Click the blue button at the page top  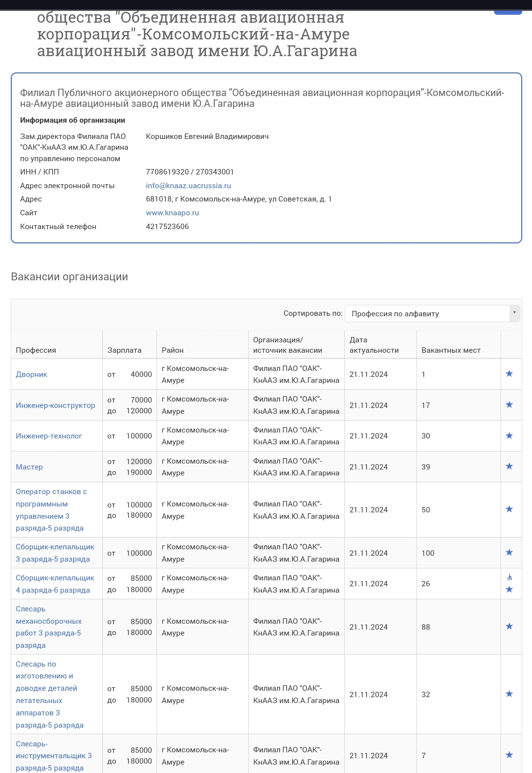coord(508,12)
